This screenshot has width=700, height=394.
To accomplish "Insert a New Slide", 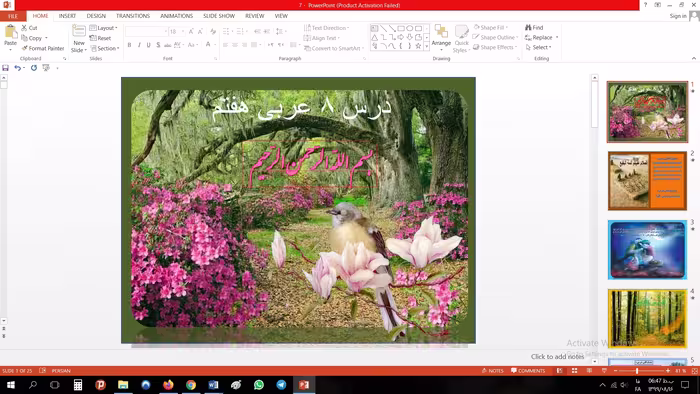I will coord(79,39).
